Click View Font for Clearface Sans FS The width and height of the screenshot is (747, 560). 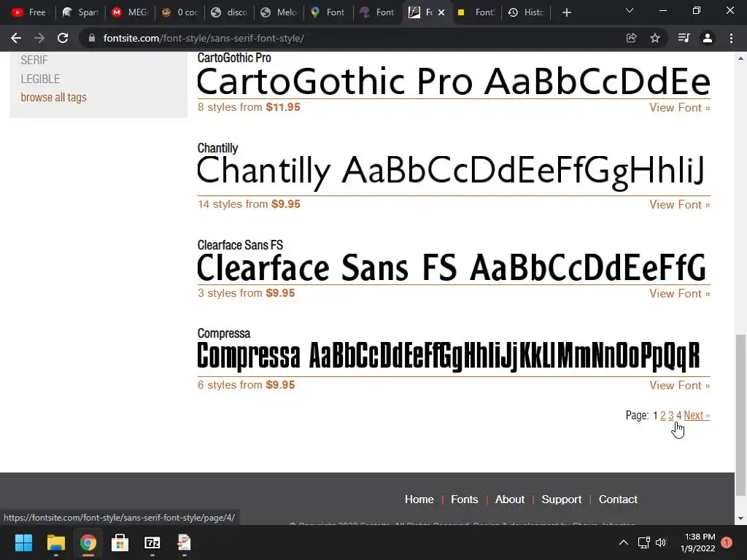(x=679, y=294)
